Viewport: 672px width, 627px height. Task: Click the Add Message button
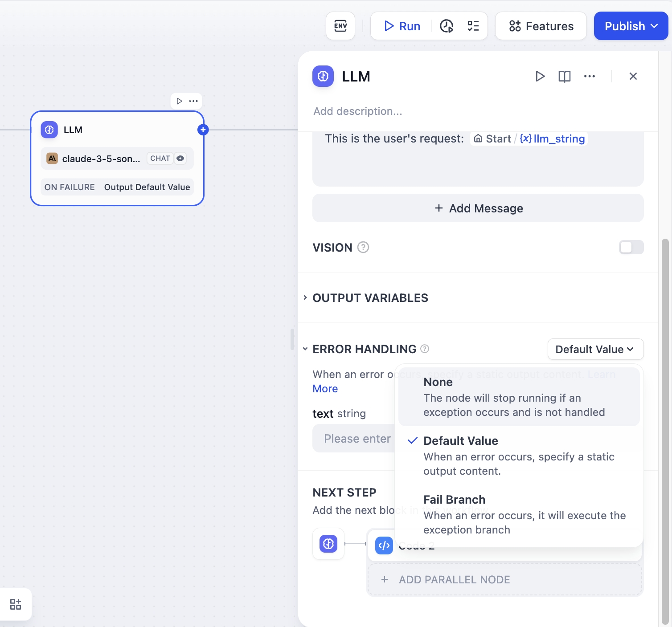coord(478,208)
